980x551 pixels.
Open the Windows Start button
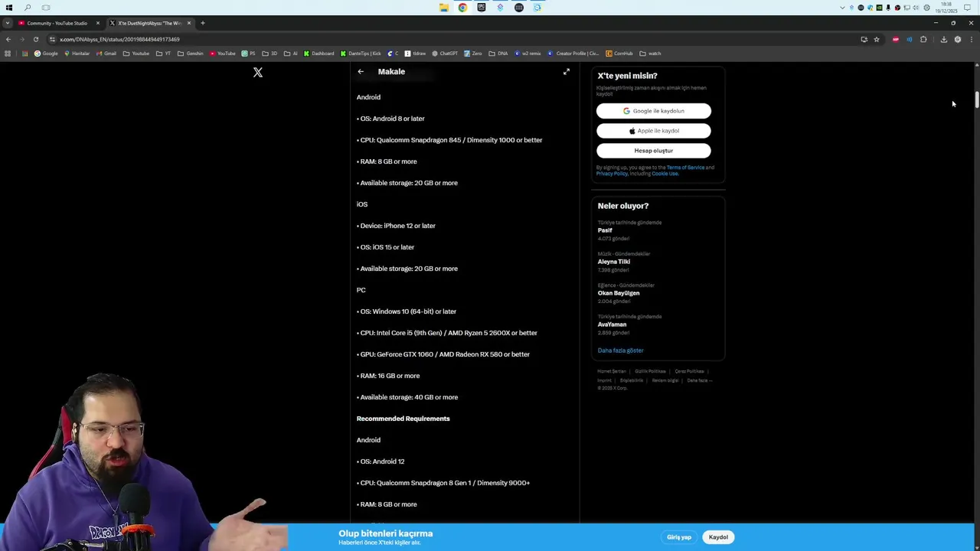click(9, 8)
